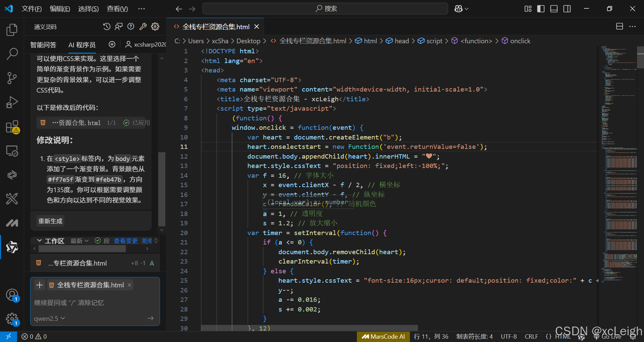The width and height of the screenshot is (644, 342).
Task: Open the help icon in Tongyi panel
Action: [131, 26]
